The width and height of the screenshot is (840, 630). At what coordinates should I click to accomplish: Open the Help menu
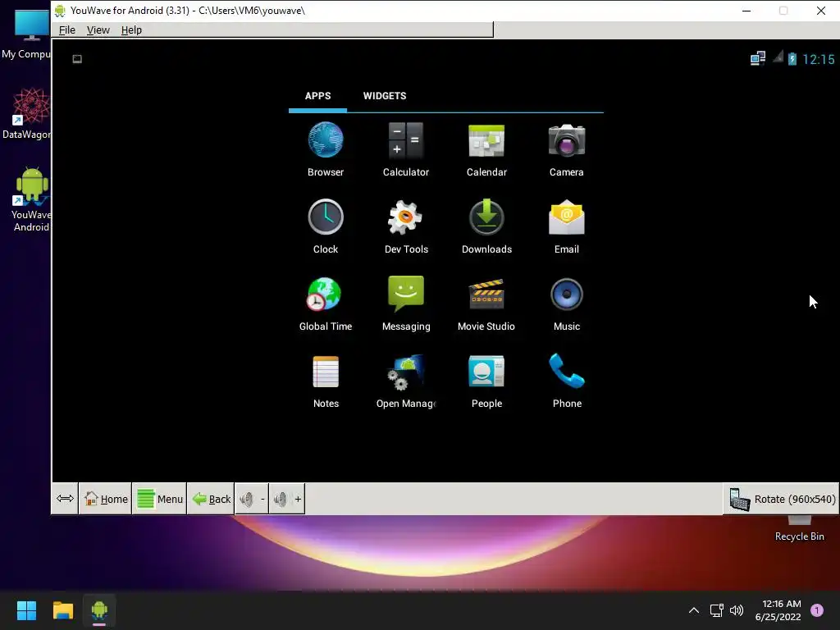[131, 30]
